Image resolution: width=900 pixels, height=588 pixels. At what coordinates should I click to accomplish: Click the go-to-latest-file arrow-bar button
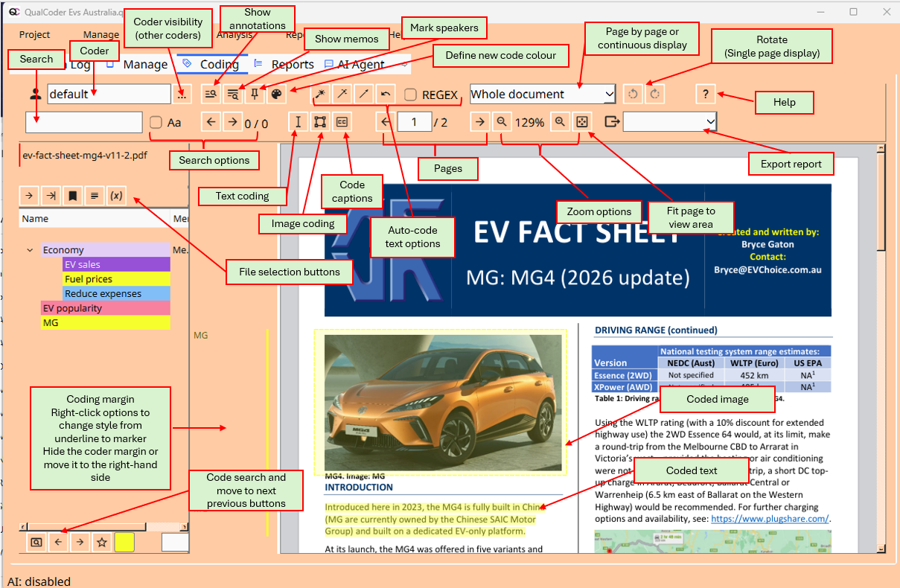tap(51, 196)
